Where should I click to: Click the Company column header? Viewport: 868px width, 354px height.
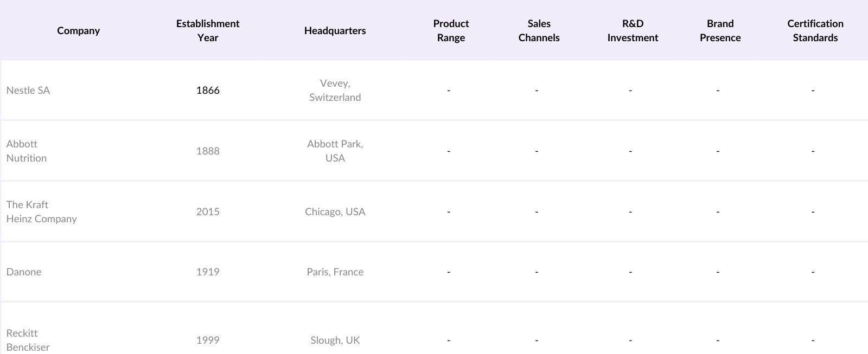(78, 30)
